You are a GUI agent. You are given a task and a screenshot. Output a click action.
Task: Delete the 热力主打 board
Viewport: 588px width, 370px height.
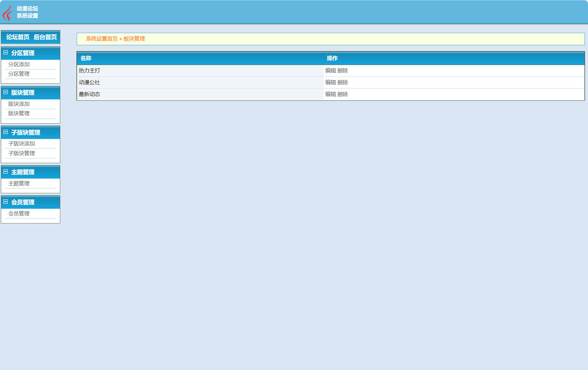(x=342, y=71)
